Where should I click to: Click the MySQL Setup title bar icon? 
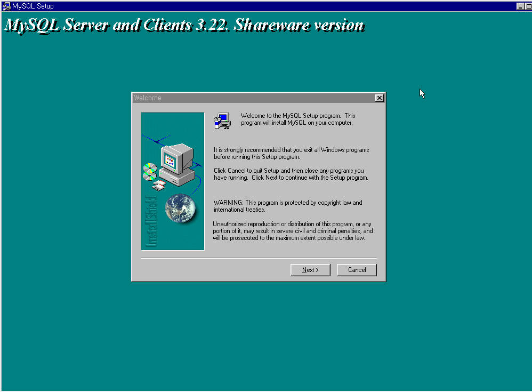(x=6, y=6)
